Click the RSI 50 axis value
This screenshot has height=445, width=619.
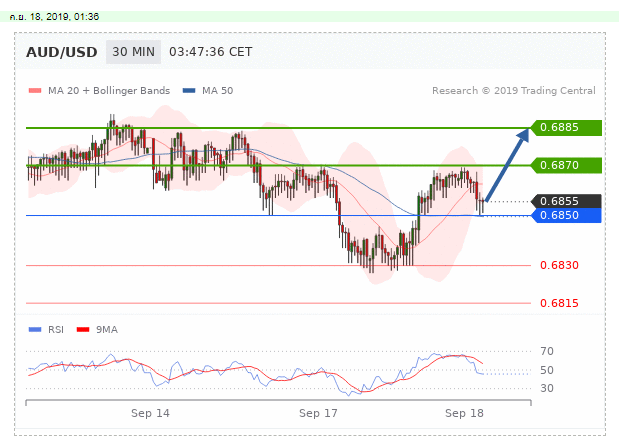click(x=547, y=370)
